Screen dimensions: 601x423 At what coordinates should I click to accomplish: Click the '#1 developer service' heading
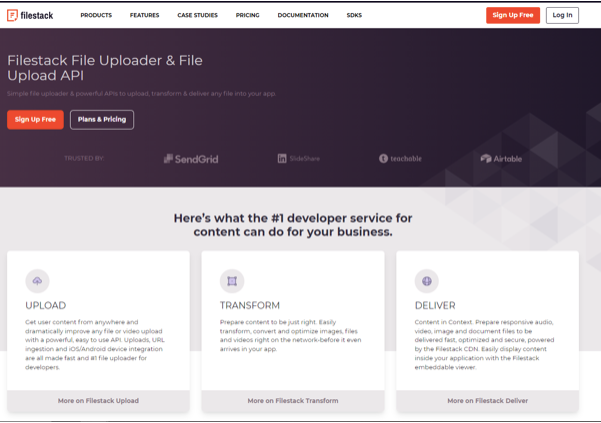293,225
